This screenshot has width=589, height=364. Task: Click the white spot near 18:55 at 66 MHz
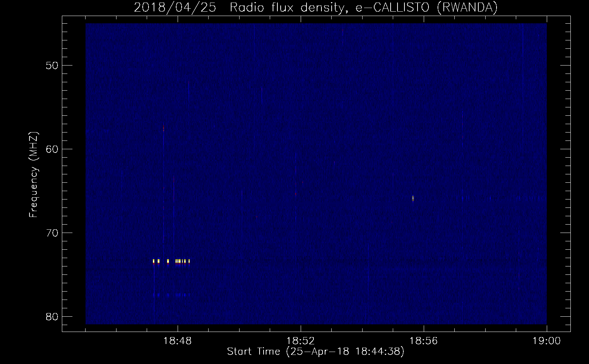[x=413, y=198]
